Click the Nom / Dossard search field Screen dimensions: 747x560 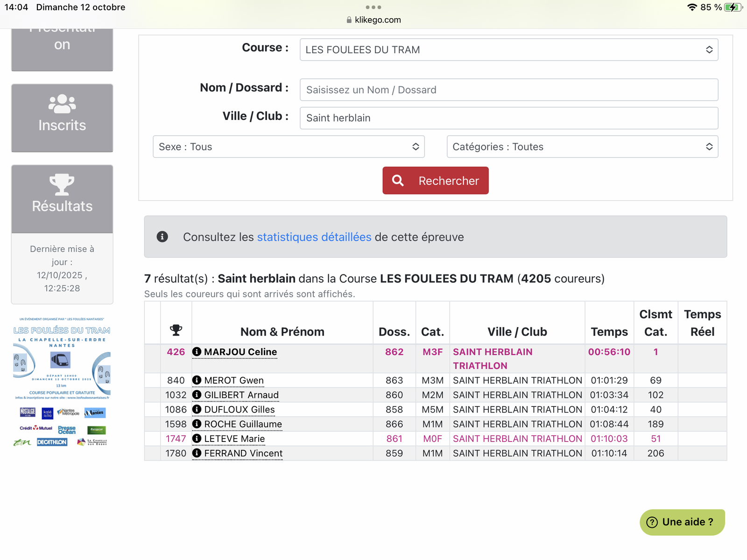click(508, 90)
